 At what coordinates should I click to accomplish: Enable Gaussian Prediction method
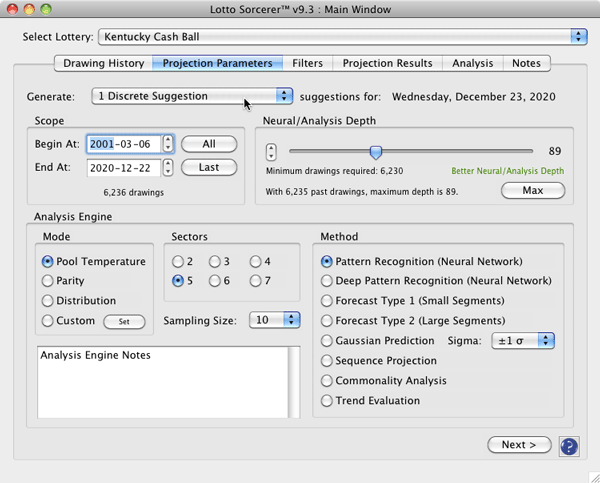(x=327, y=341)
